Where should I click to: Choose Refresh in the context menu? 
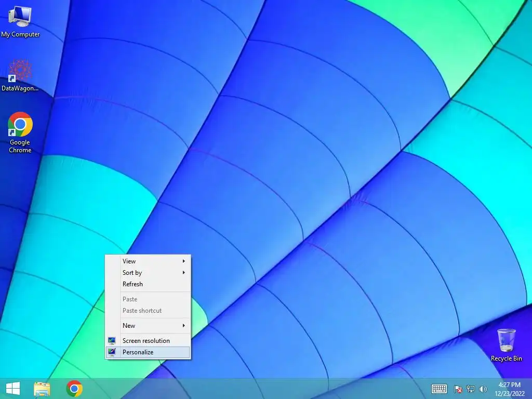point(148,284)
